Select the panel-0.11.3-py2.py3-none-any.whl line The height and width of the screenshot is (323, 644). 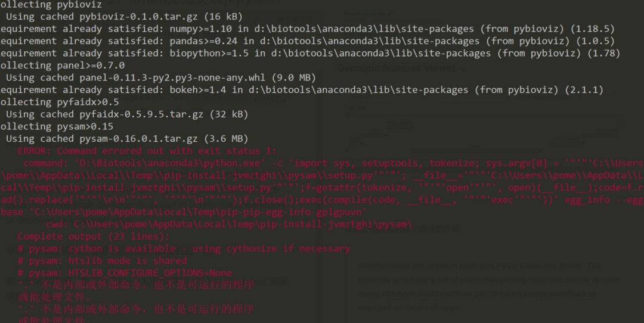(x=160, y=78)
